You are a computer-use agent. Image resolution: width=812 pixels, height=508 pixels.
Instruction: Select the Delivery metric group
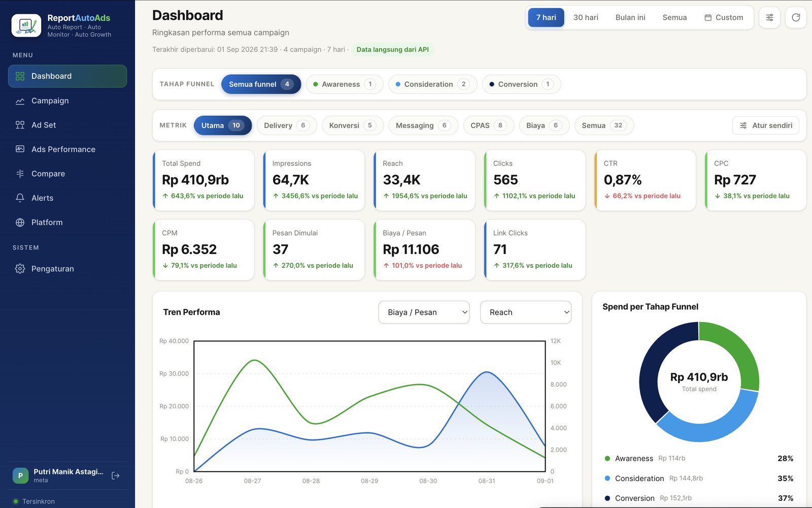287,125
